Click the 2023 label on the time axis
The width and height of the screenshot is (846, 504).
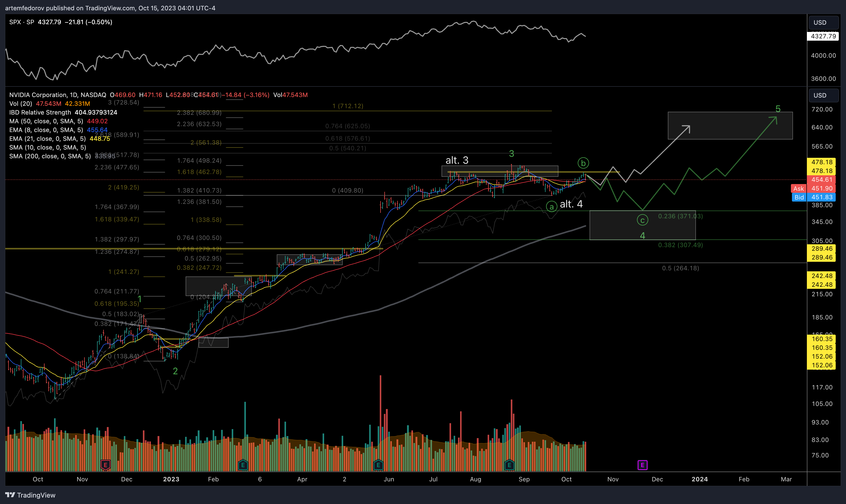click(171, 479)
